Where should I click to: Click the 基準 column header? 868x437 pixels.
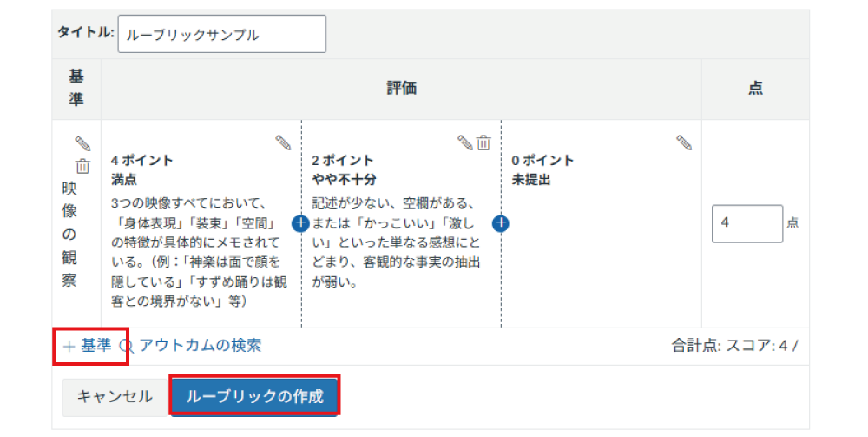76,89
